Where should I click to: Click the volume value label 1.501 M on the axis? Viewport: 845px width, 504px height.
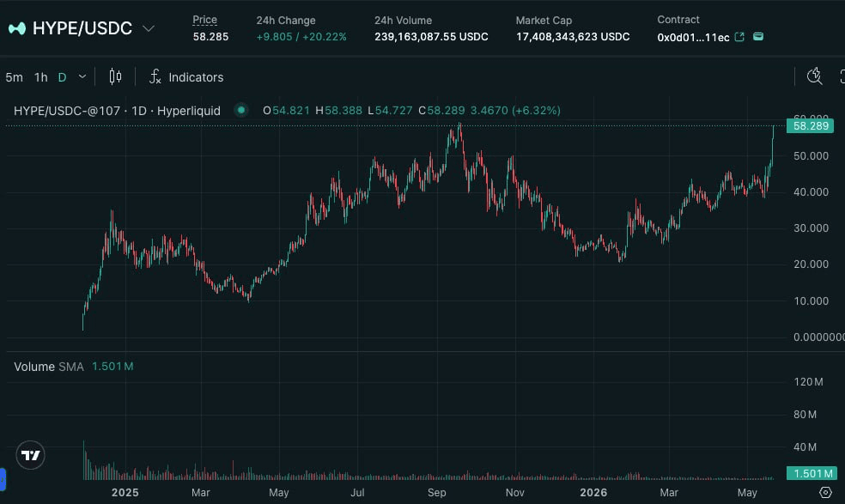[x=811, y=473]
